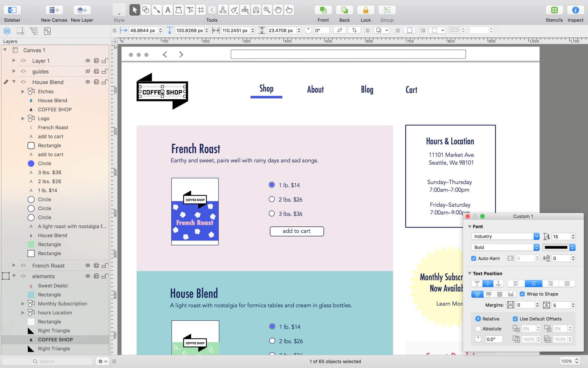Screen dimensions: 588x368
Task: Toggle Auto-Kern checkbox in font panel
Action: [x=473, y=258]
